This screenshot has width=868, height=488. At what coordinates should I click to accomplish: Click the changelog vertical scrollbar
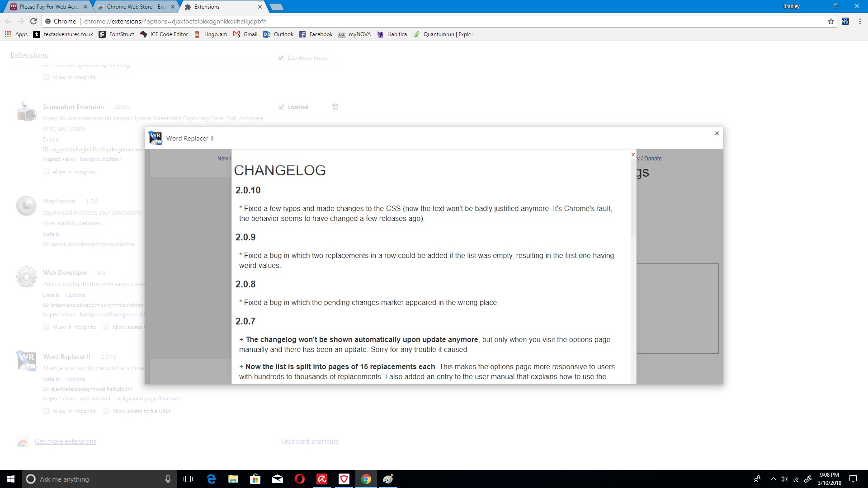(x=633, y=199)
